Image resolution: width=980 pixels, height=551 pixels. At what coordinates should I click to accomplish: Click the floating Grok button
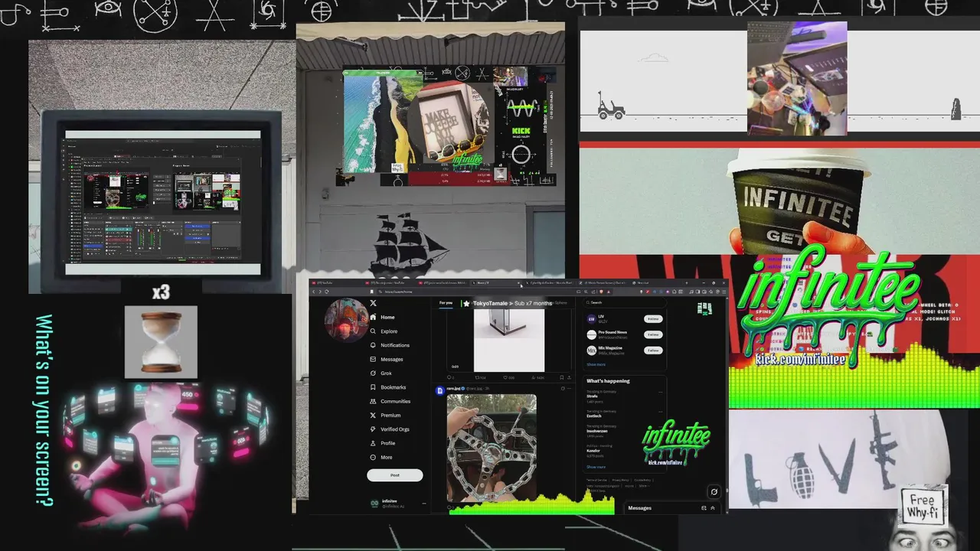pyautogui.click(x=714, y=492)
